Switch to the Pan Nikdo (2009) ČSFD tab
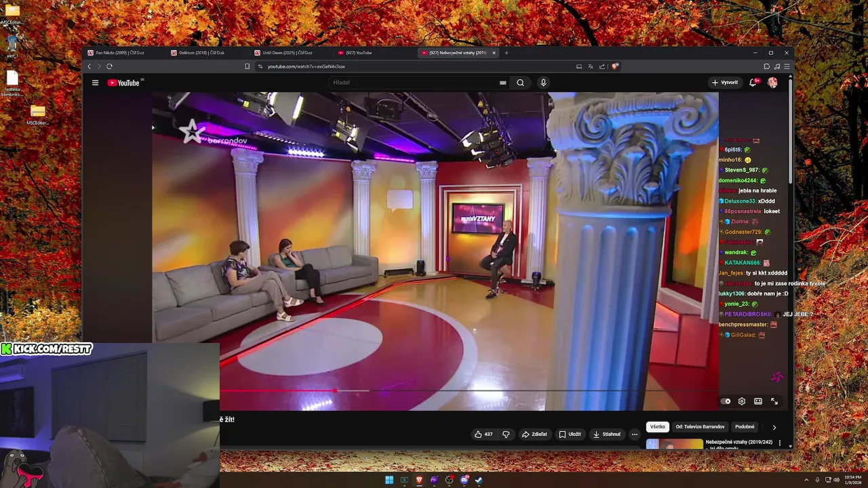This screenshot has height=488, width=868. click(x=126, y=53)
